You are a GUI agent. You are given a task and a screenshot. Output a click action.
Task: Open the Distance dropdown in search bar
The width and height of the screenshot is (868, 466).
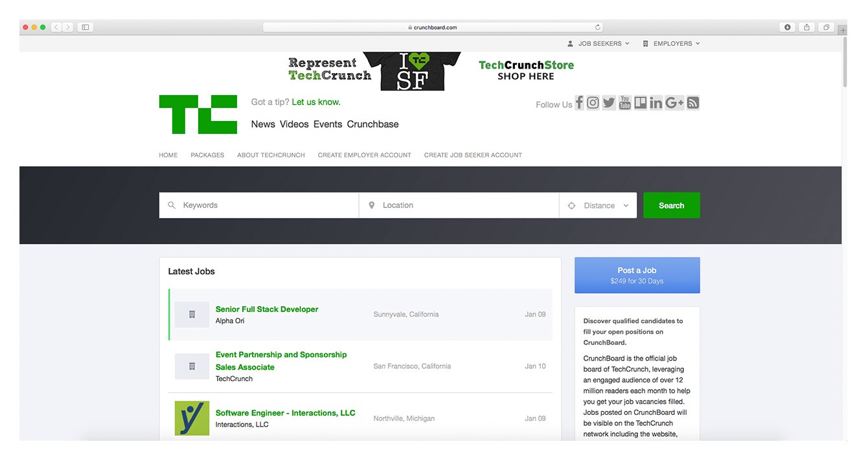point(599,205)
